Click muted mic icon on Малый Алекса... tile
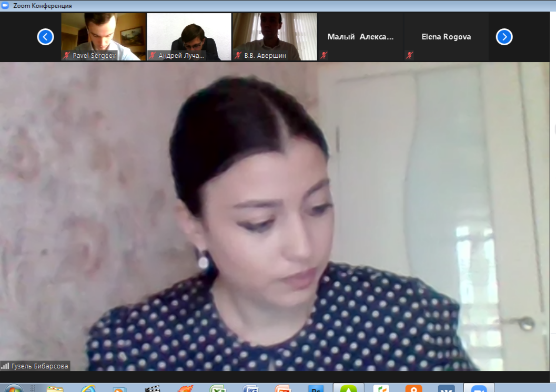The width and height of the screenshot is (556, 392). point(324,55)
